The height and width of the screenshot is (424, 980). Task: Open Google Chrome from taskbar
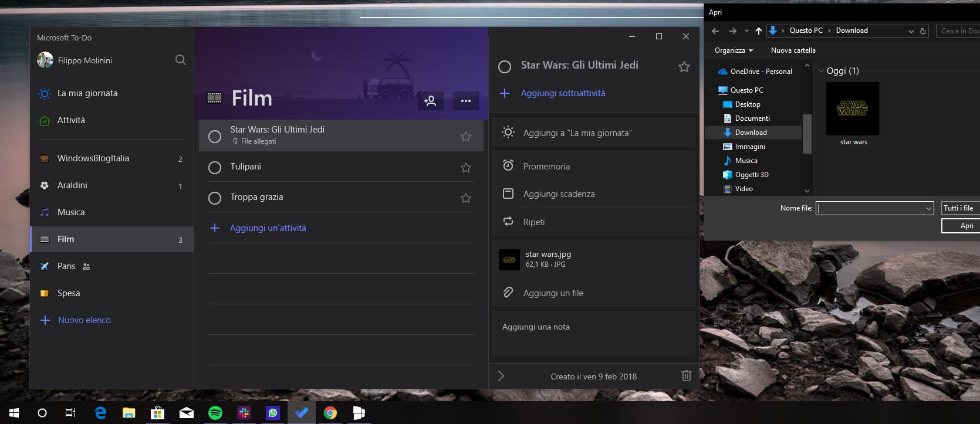(x=330, y=413)
